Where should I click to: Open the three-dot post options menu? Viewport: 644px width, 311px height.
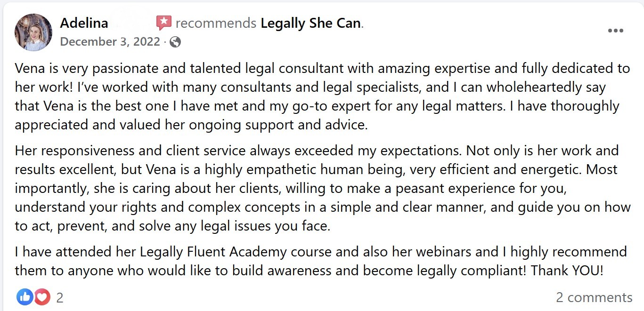click(x=615, y=31)
